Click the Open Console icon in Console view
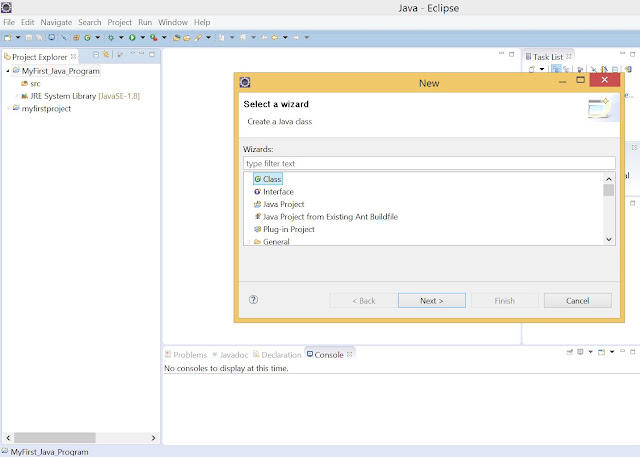 (601, 352)
